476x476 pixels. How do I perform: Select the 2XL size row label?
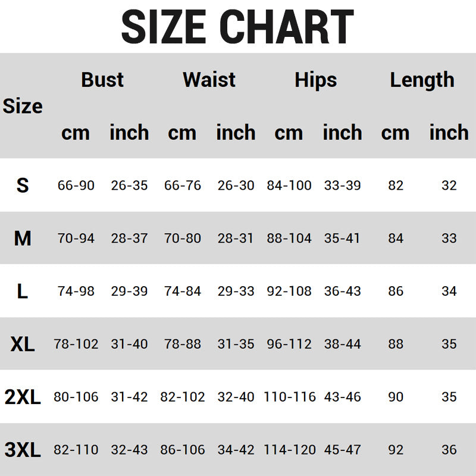pyautogui.click(x=23, y=397)
